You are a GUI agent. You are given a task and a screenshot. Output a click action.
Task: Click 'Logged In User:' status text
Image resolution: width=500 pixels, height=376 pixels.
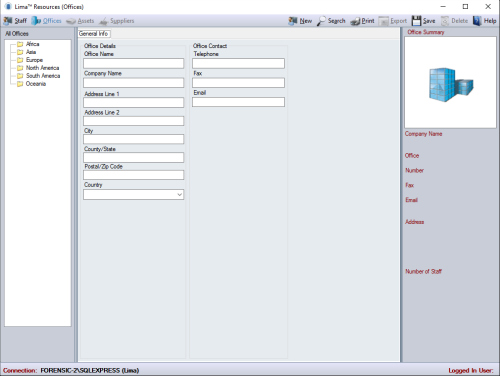471,370
